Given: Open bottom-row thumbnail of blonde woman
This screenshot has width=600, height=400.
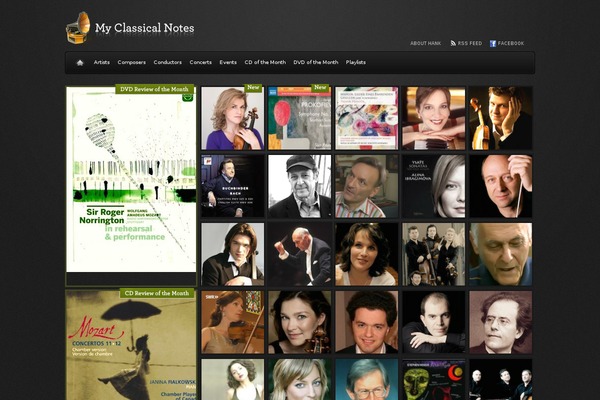Looking at the screenshot, I should click(300, 379).
